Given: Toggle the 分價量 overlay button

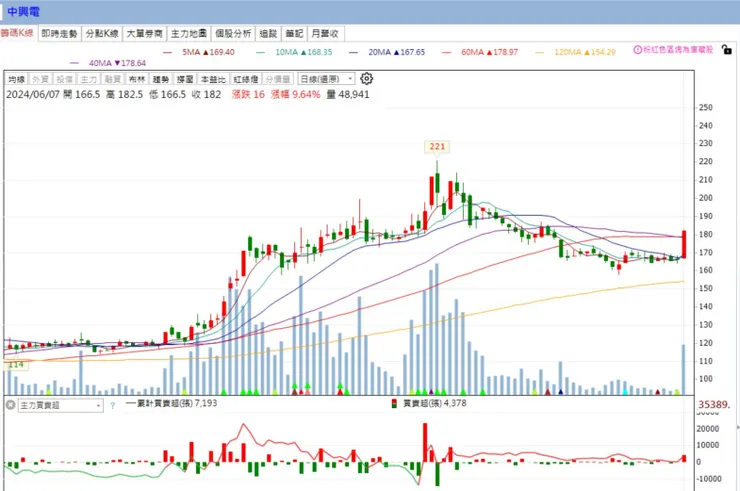Looking at the screenshot, I should [278, 79].
